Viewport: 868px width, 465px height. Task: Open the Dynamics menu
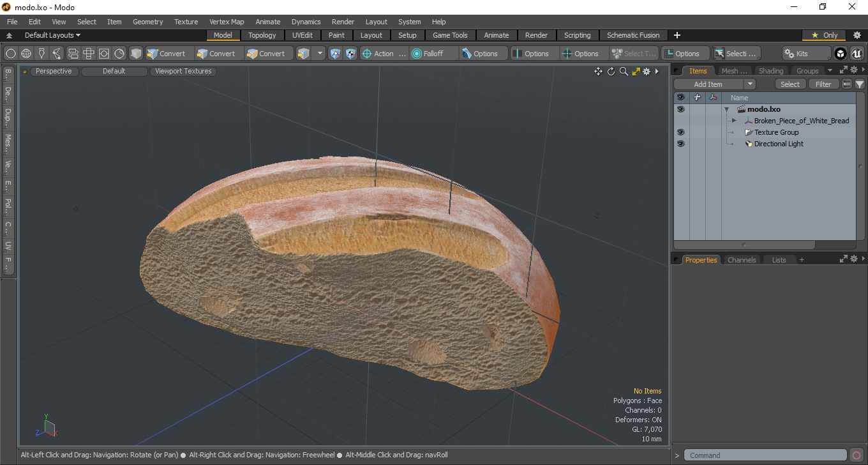(306, 22)
